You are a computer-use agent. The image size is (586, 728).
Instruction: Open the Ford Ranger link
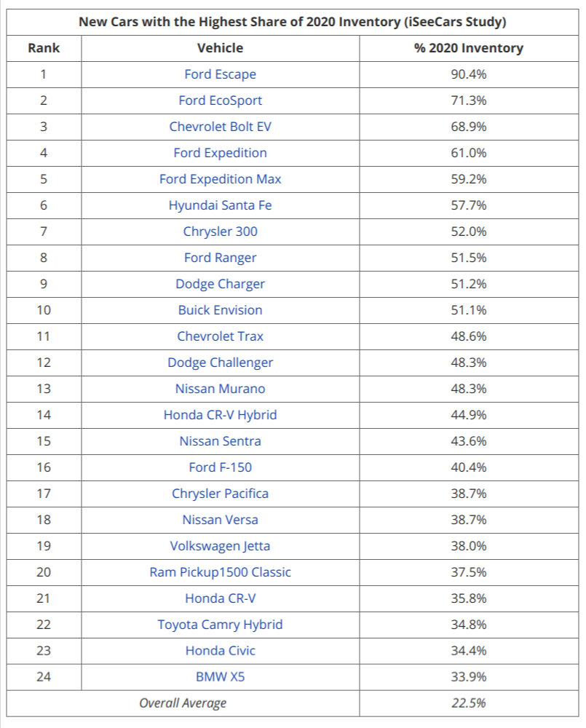pyautogui.click(x=220, y=258)
